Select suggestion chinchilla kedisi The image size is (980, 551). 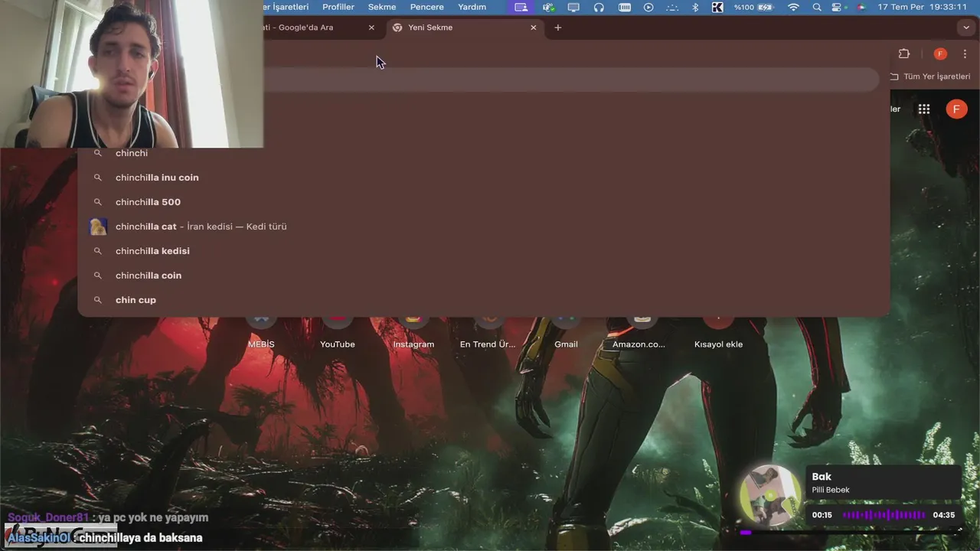(483, 251)
